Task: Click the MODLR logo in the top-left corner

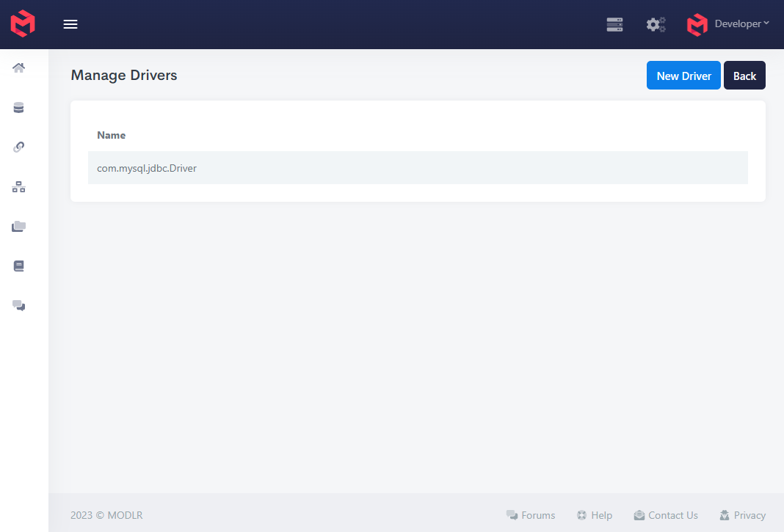Action: [22, 23]
